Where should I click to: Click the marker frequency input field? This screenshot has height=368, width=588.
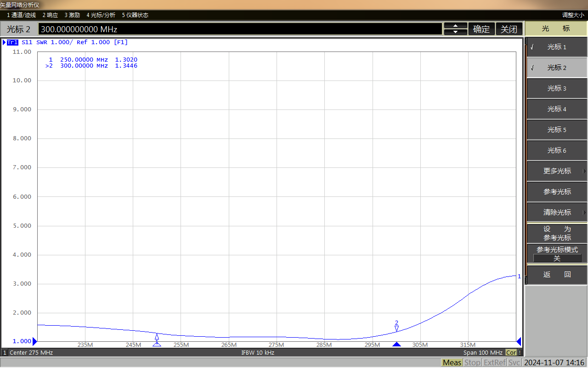click(x=239, y=29)
